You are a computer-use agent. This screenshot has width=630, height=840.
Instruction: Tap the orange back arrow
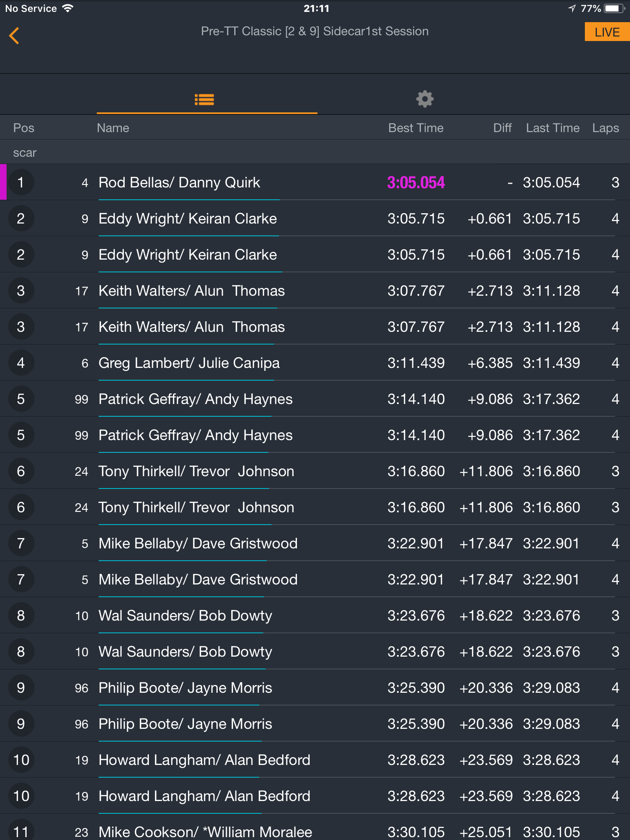[x=14, y=36]
